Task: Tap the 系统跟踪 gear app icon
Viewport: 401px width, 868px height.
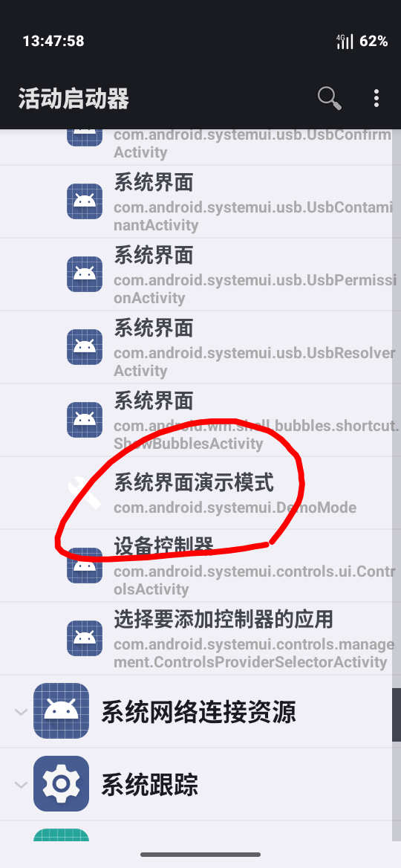Action: 61,784
